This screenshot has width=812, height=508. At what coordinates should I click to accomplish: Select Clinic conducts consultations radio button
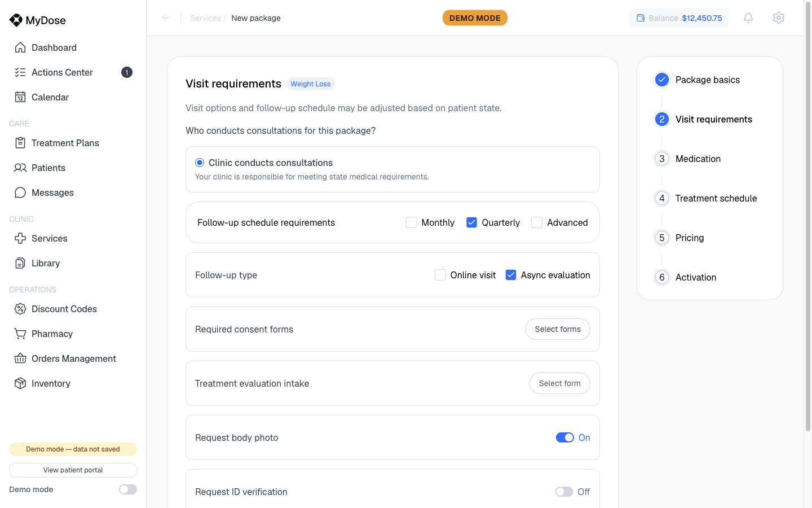point(200,163)
